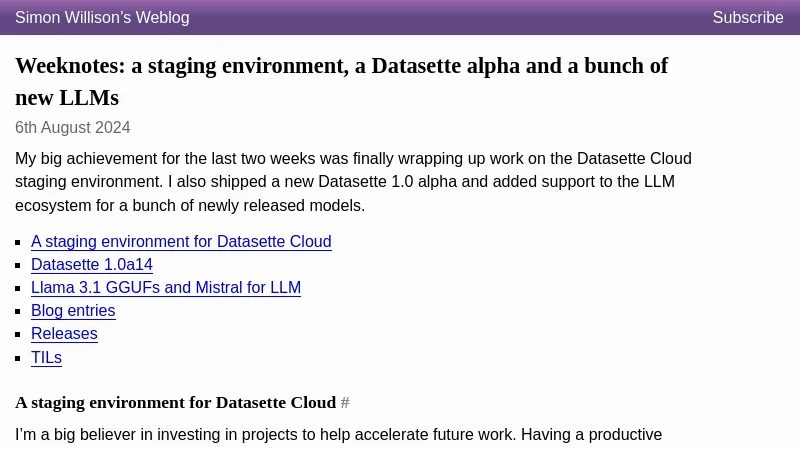Click the square bullet beside Datasette 1.0a14
800x450 pixels.
click(18, 265)
